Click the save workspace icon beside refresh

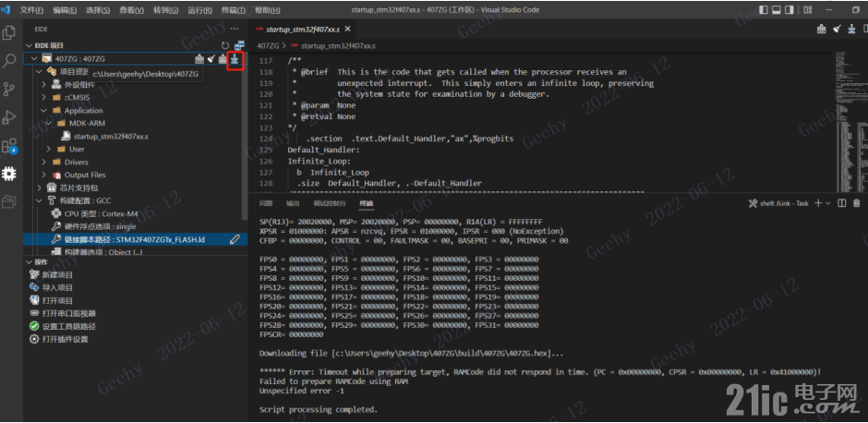click(239, 45)
